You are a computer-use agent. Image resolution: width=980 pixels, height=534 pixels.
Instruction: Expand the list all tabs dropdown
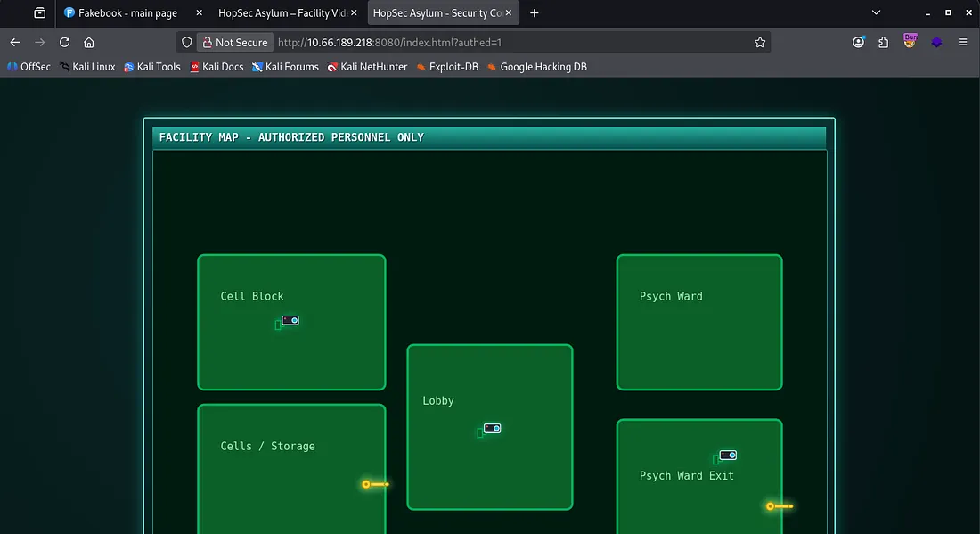point(876,13)
